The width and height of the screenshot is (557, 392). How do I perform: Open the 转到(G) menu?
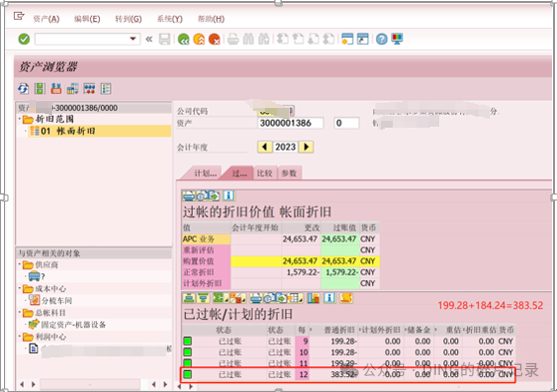(128, 19)
